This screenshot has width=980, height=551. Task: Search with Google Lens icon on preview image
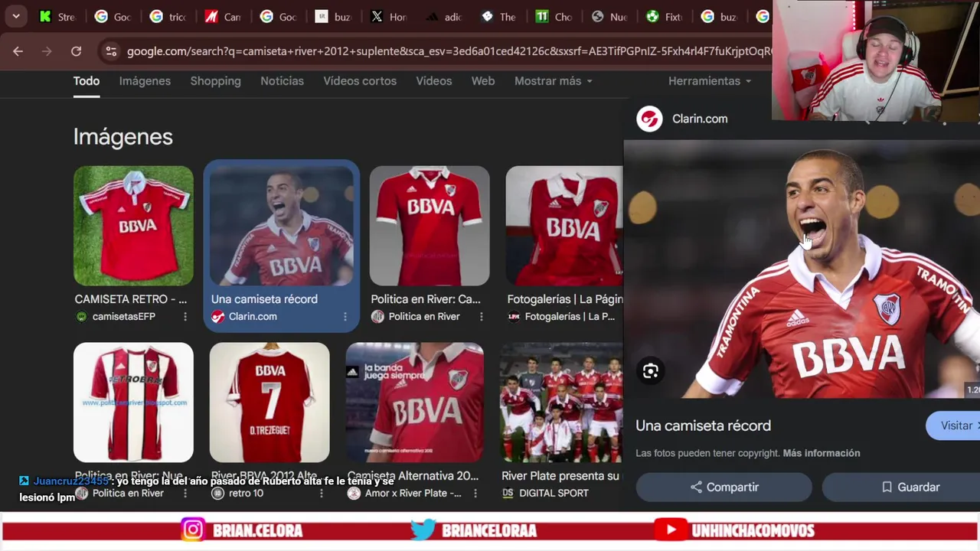click(650, 371)
